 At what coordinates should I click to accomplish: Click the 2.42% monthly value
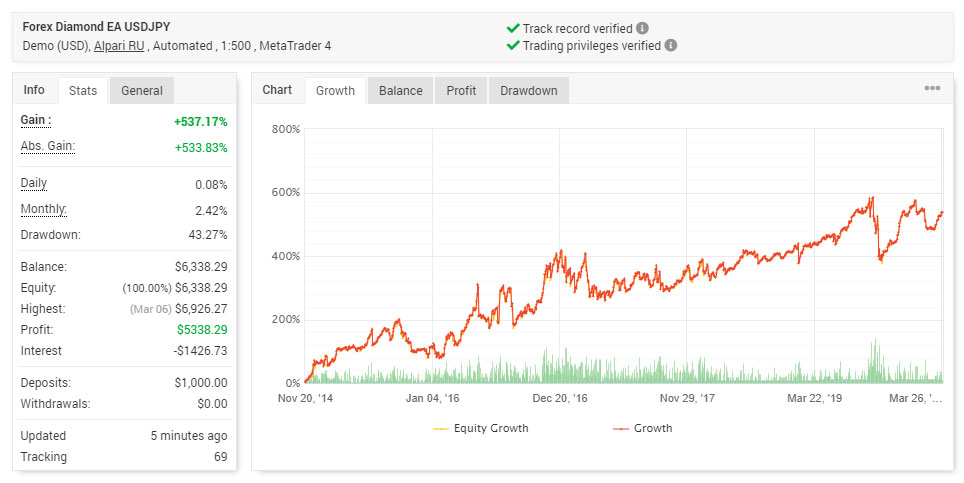click(211, 211)
